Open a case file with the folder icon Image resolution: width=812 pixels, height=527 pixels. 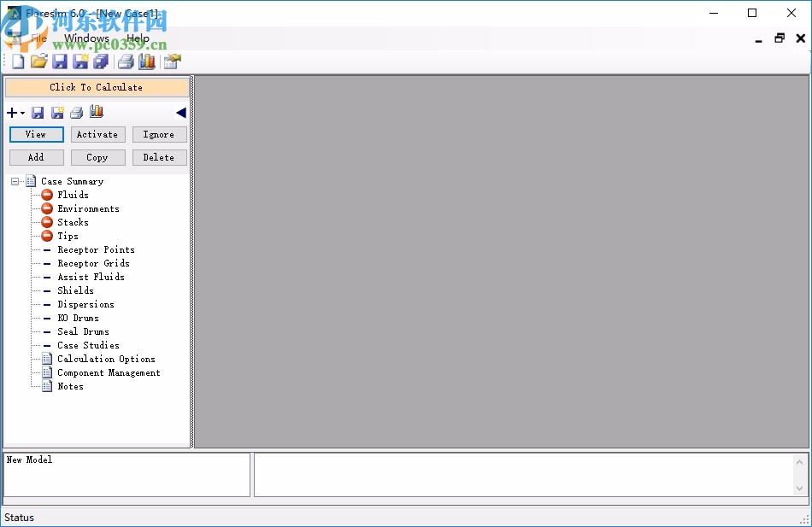(38, 61)
